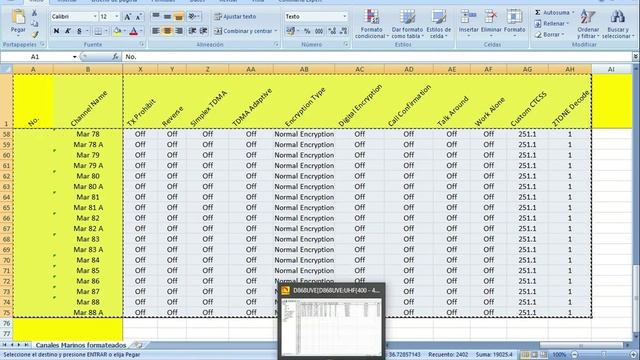The image size is (640, 360).
Task: Expand the formula bar chevron
Action: coord(636,57)
